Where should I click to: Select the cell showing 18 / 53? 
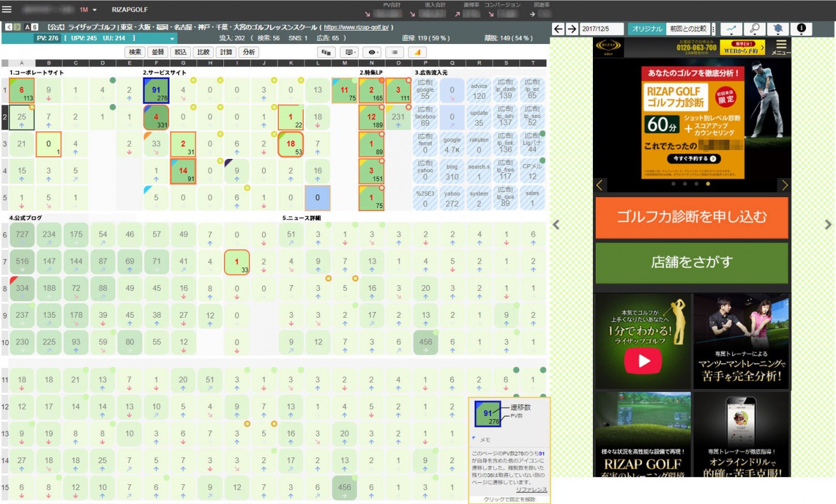pos(290,145)
